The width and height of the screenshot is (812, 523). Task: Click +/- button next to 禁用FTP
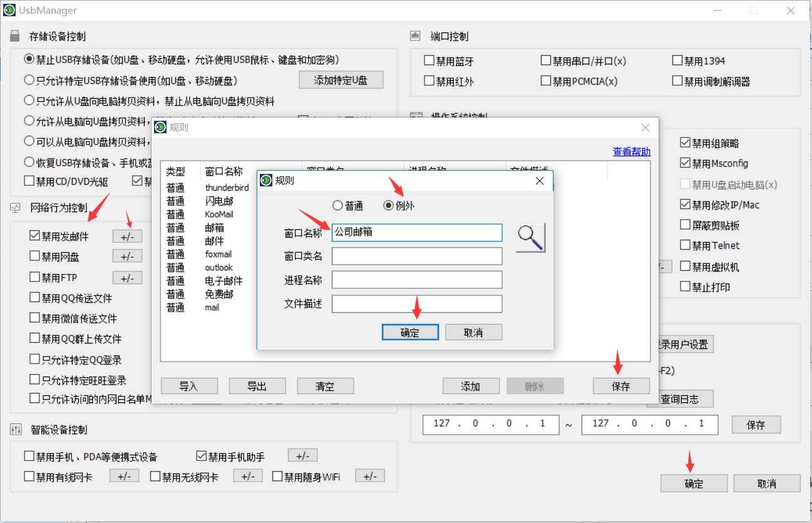pos(127,278)
